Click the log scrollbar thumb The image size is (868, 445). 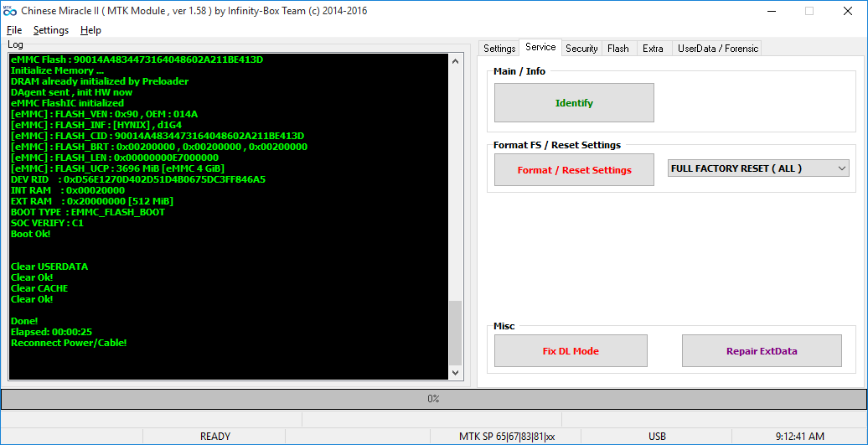point(455,332)
